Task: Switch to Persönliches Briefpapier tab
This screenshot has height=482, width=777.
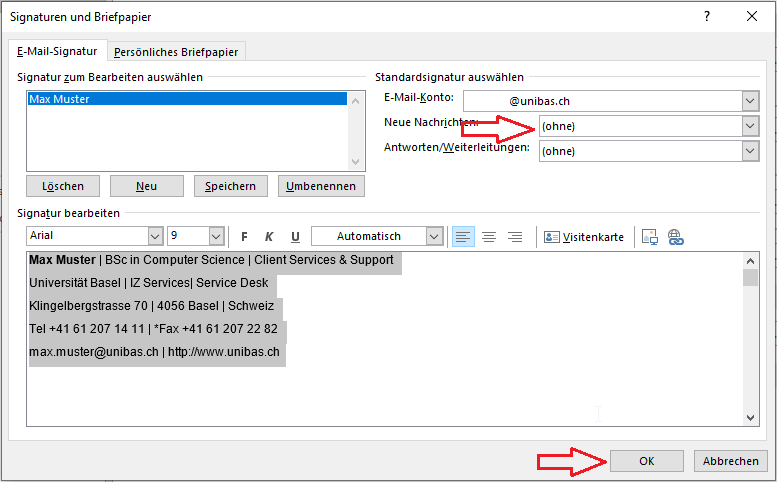Action: click(x=177, y=52)
